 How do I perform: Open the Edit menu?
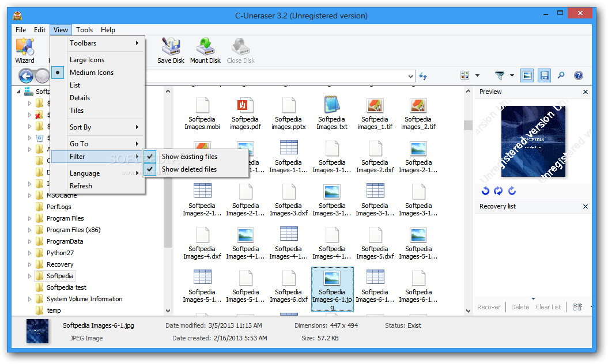40,30
